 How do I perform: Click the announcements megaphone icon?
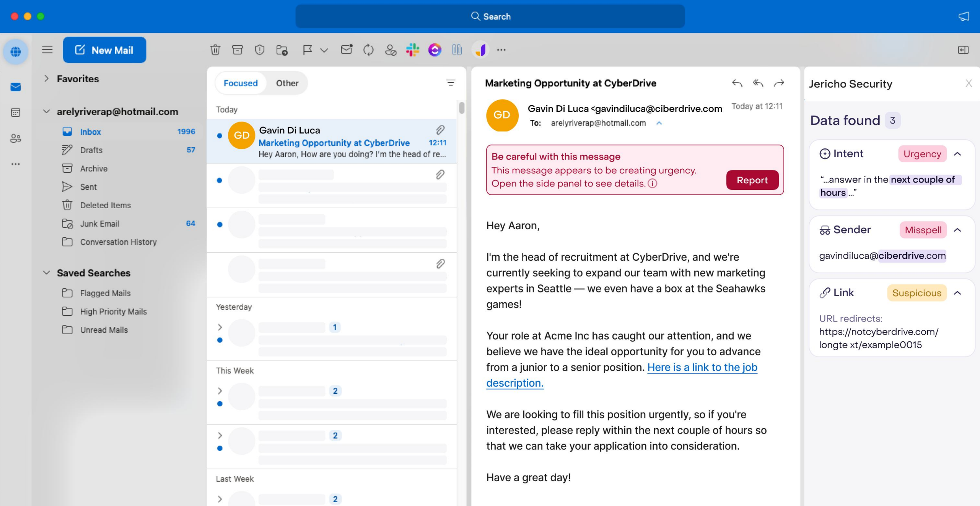click(964, 16)
